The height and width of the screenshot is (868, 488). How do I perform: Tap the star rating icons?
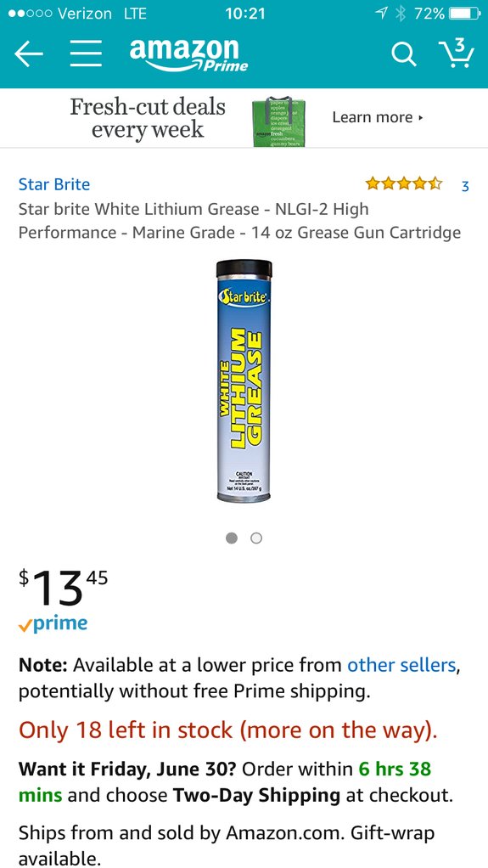[404, 183]
